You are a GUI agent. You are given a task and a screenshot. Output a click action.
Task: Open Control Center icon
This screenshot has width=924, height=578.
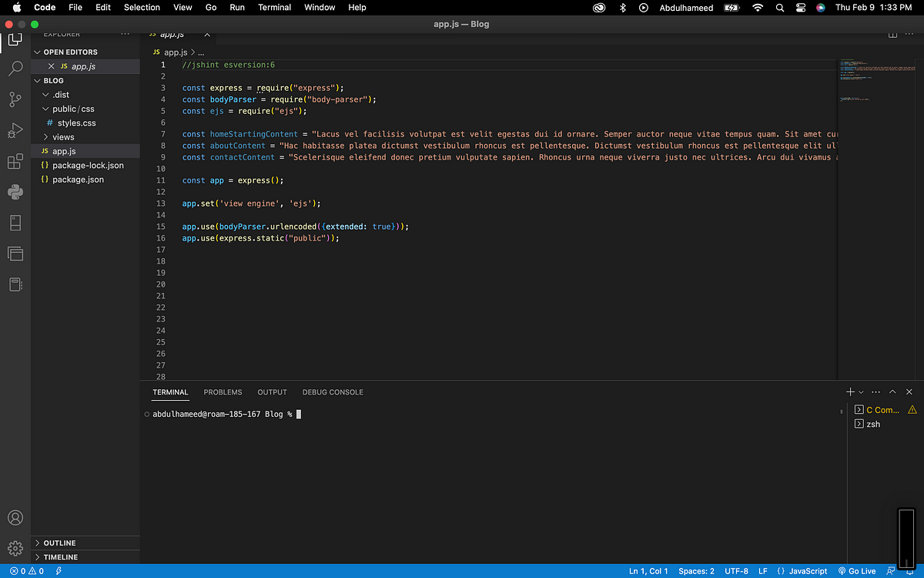coord(801,8)
